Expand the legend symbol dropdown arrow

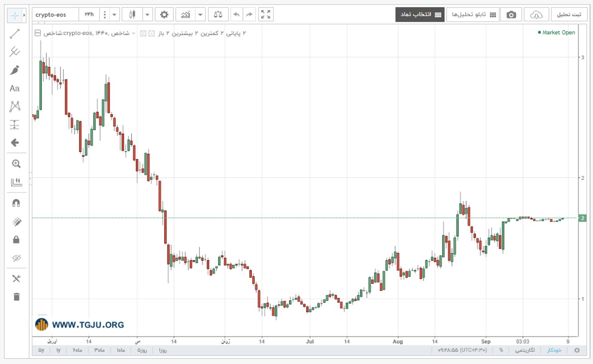[x=134, y=33]
